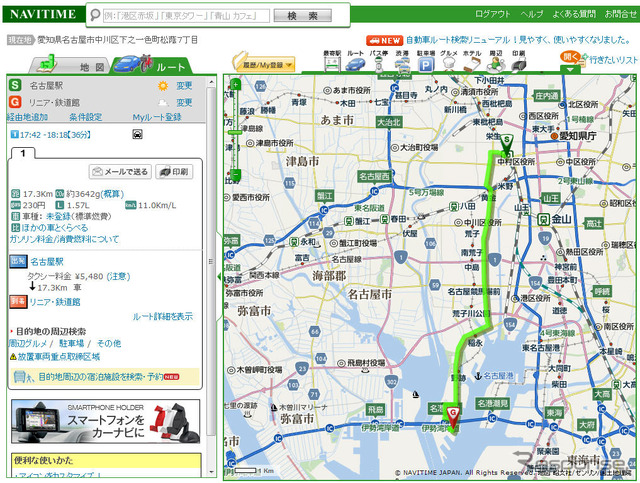Viewport: 640px width, 483px height.
Task: Click the magnifier icon beside search field
Action: point(95,15)
